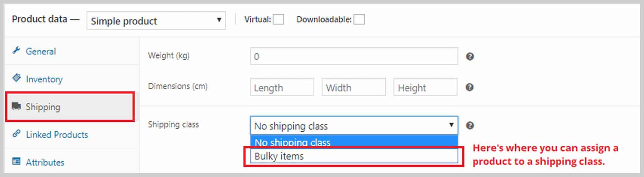Open the Simple product type dropdown
644x177 pixels.
tap(156, 20)
